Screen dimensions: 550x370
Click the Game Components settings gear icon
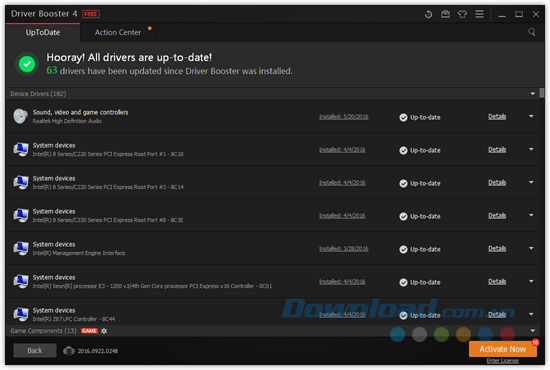click(x=104, y=331)
